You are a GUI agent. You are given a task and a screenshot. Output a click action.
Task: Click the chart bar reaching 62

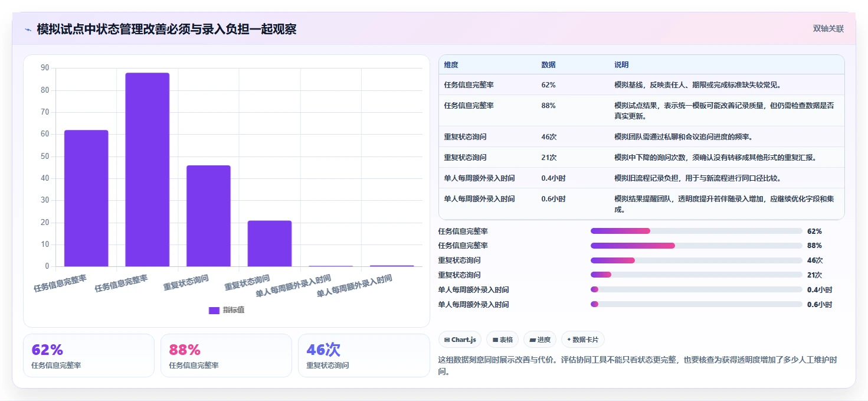[x=86, y=198]
